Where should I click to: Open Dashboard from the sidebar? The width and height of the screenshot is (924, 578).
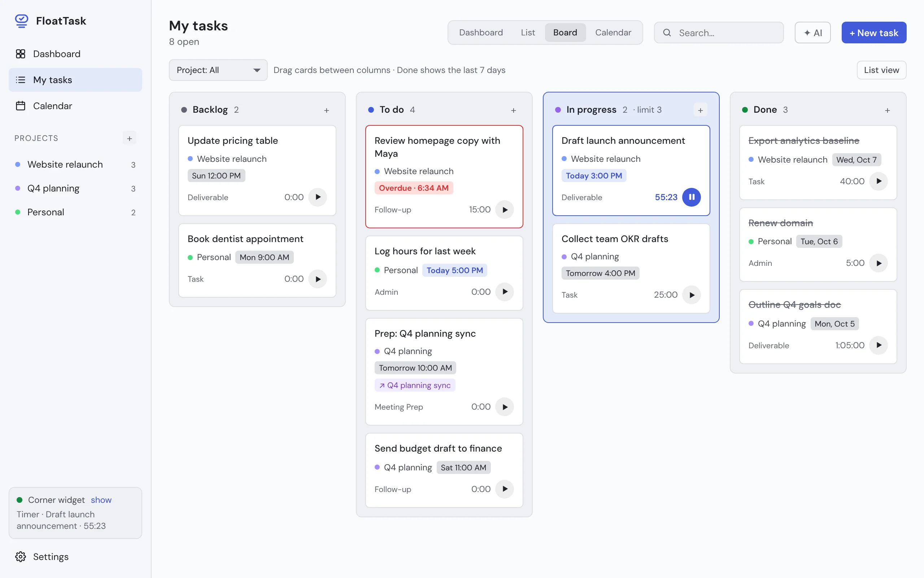coord(75,54)
